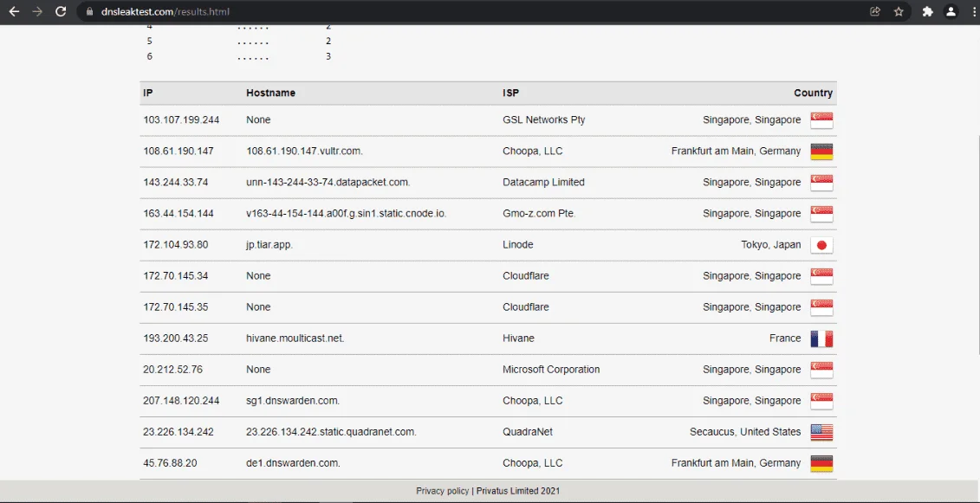Click hostname 108.61.190.147.vultr.com.

304,151
